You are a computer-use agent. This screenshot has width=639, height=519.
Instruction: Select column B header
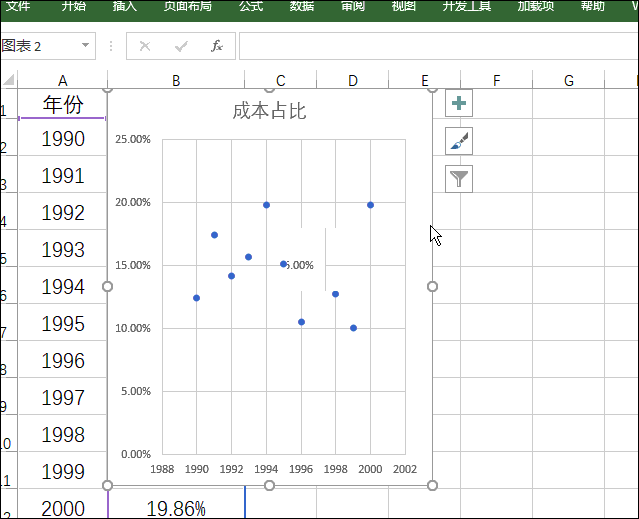176,80
